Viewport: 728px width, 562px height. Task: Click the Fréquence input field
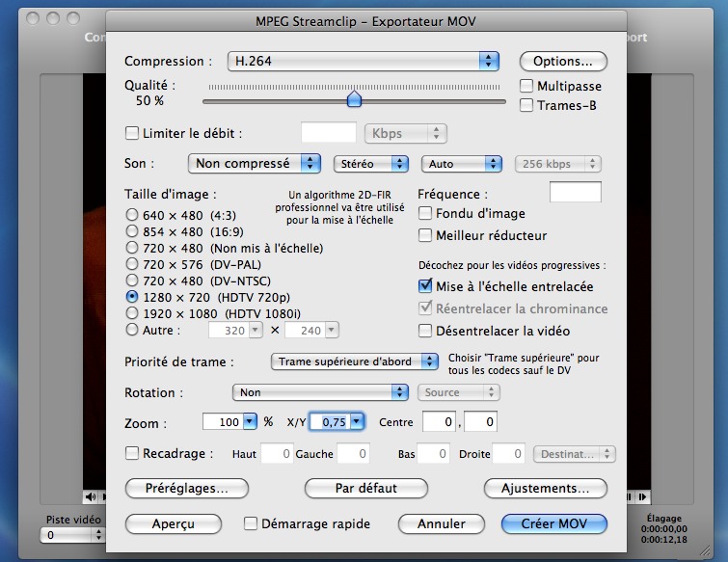[x=576, y=192]
